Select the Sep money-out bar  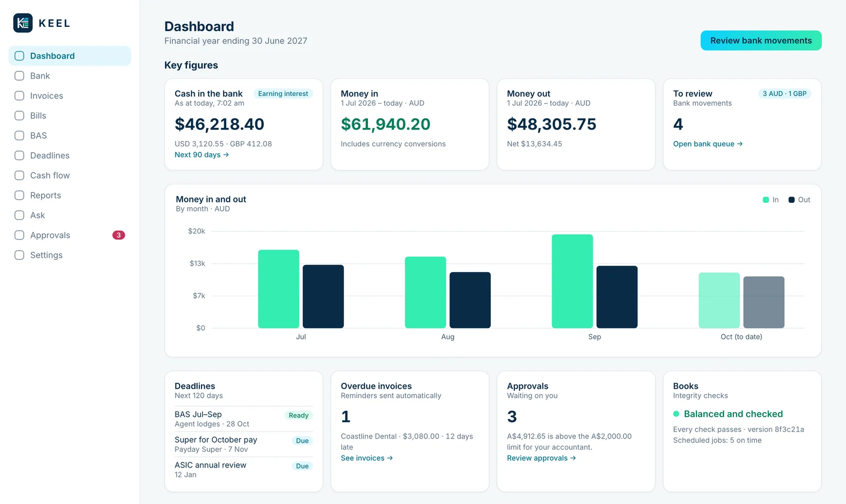[x=617, y=297]
